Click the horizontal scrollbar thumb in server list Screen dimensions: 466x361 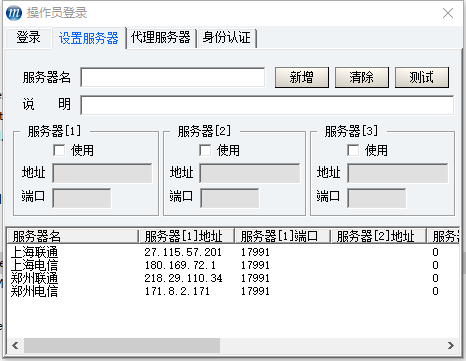[x=122, y=345]
